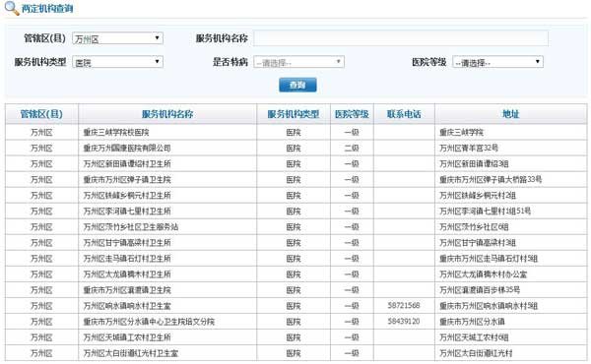Click the address 万州区李河镇七里村1组51号

coord(485,212)
